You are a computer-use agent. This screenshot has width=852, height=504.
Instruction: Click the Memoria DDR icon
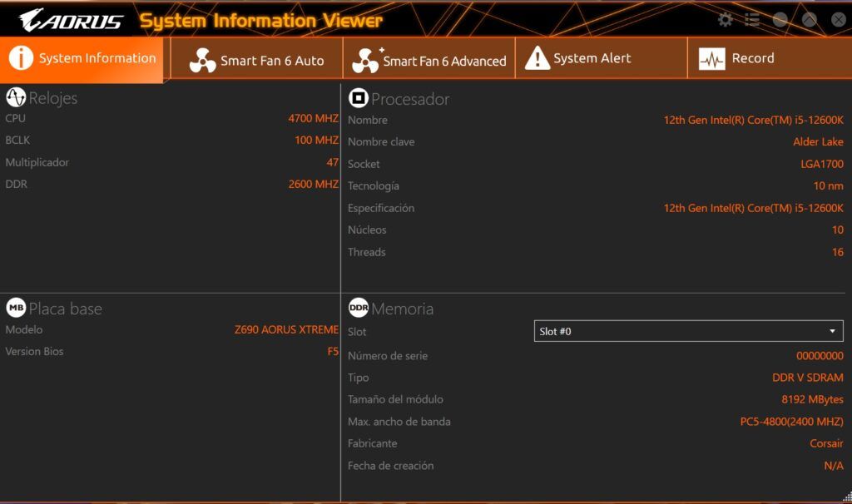(358, 308)
